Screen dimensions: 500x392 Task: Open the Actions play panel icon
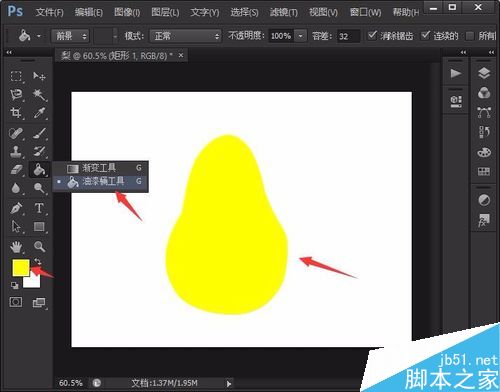456,73
